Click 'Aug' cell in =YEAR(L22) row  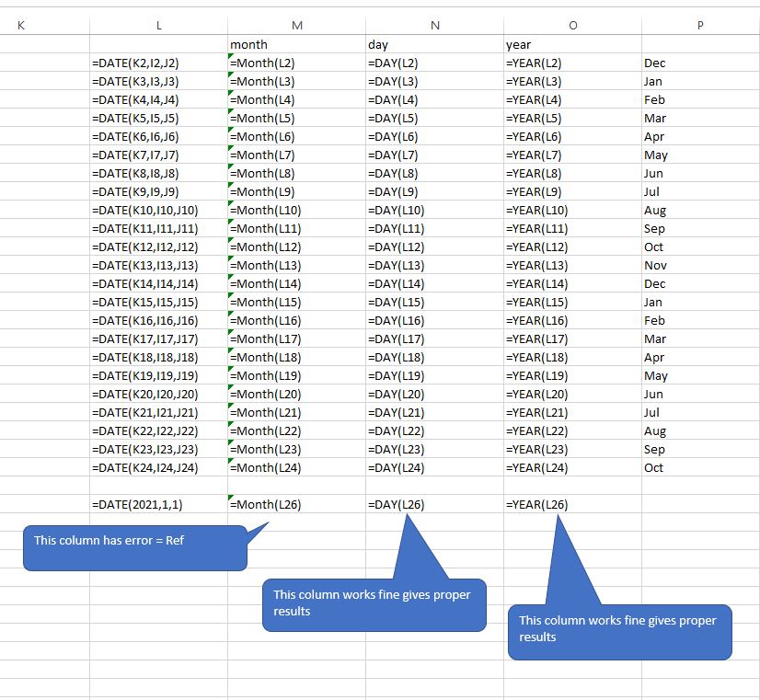[x=700, y=431]
